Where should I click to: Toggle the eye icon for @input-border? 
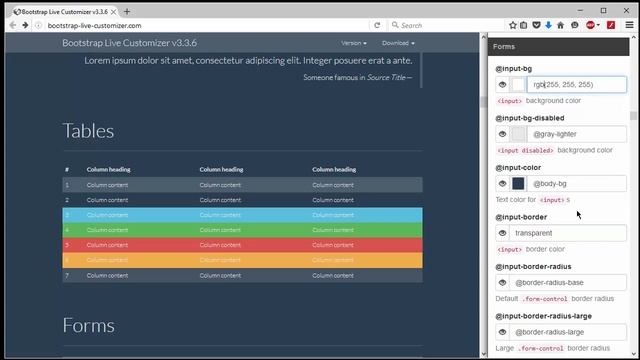click(502, 233)
